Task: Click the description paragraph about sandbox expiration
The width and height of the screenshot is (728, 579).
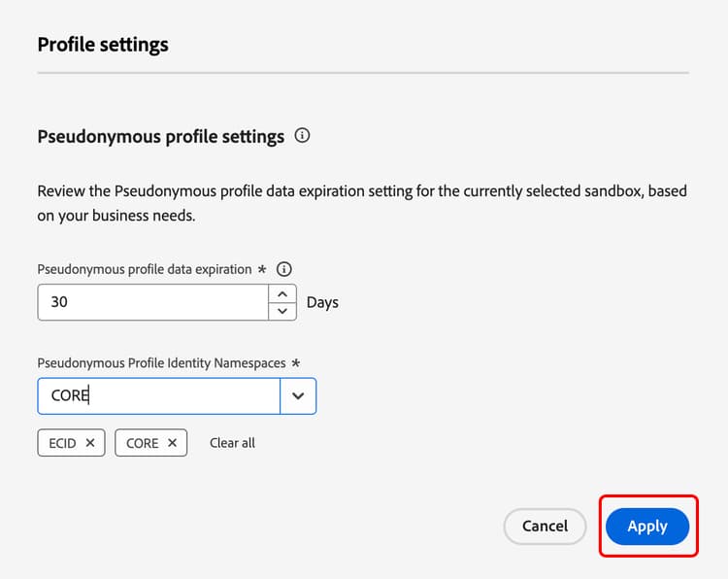Action: [x=362, y=203]
